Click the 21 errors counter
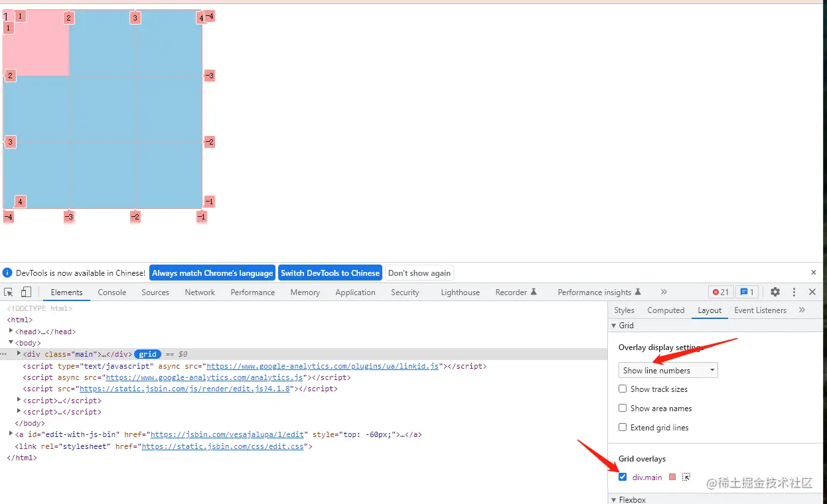Viewport: 827px width, 504px height. pyautogui.click(x=721, y=292)
